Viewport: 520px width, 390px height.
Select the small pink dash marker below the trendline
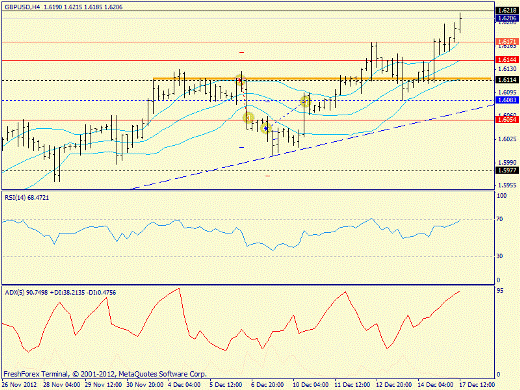pos(268,176)
